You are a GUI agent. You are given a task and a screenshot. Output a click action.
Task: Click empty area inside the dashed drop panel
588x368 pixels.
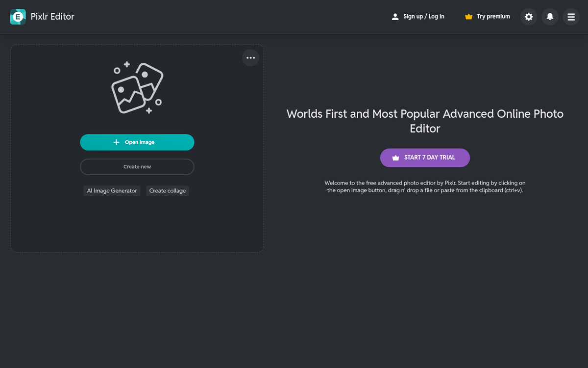point(137,226)
